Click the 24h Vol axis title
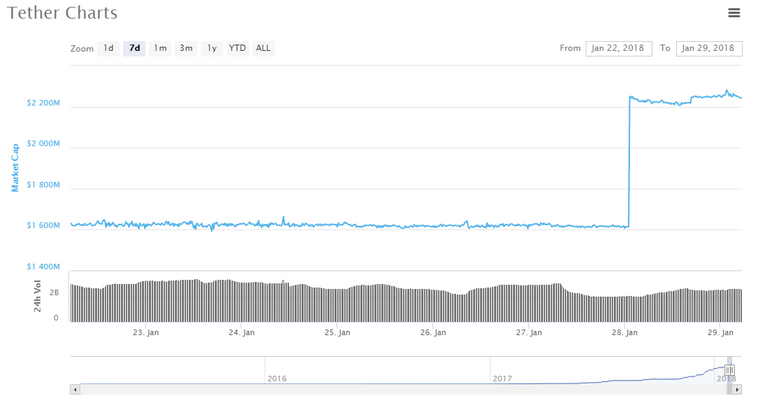Viewport: 768px width, 403px height. (x=37, y=296)
